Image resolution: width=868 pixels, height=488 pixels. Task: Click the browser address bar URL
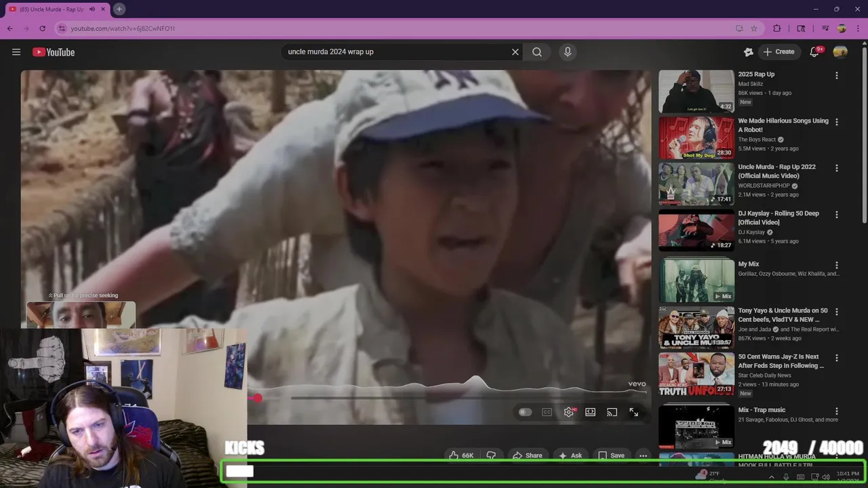123,28
